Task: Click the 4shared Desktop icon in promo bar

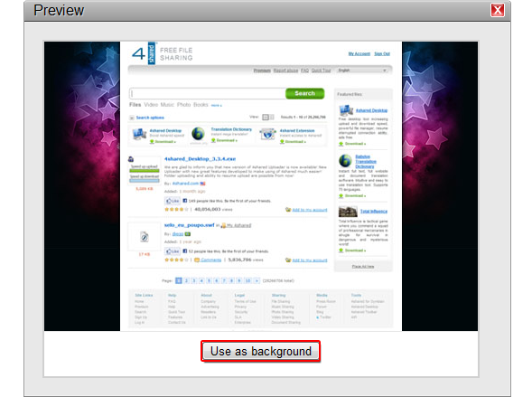Action: click(x=139, y=135)
